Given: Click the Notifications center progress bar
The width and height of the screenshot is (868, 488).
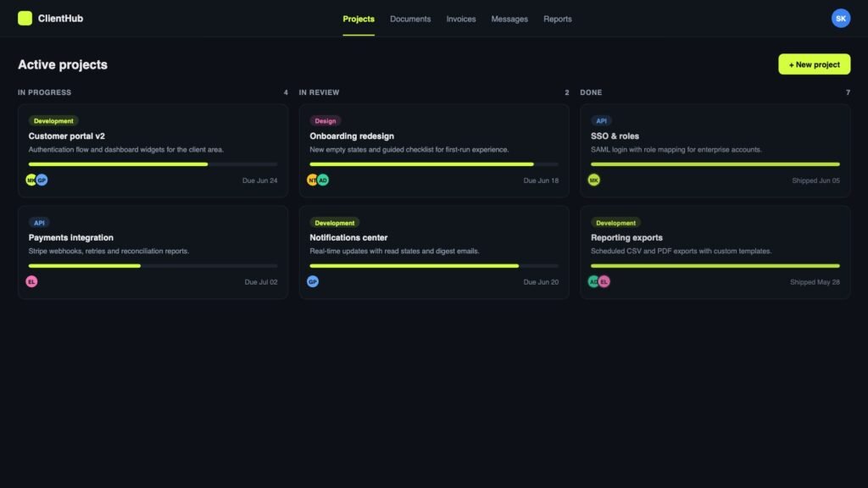Looking at the screenshot, I should (434, 266).
